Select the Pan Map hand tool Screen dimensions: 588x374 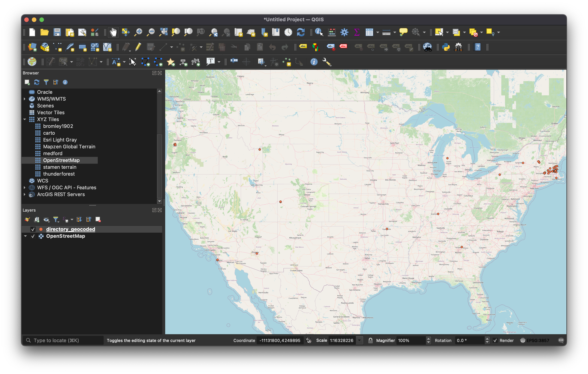pyautogui.click(x=113, y=32)
